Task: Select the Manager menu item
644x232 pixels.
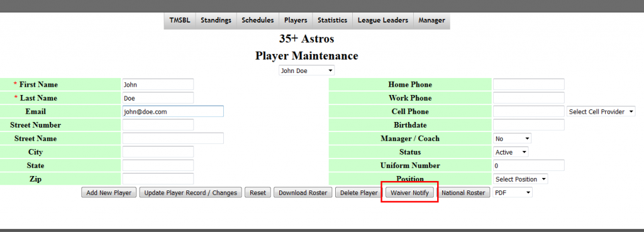Action: coord(431,21)
